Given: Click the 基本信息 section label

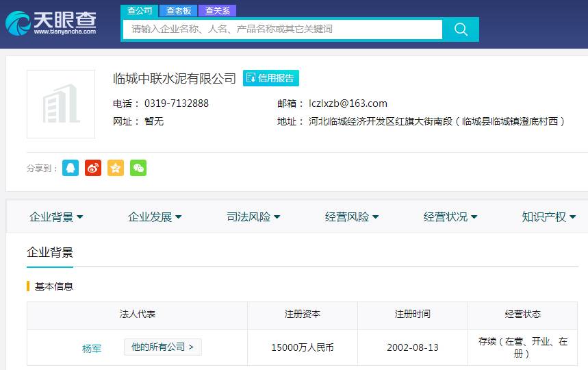Looking at the screenshot, I should coord(53,286).
